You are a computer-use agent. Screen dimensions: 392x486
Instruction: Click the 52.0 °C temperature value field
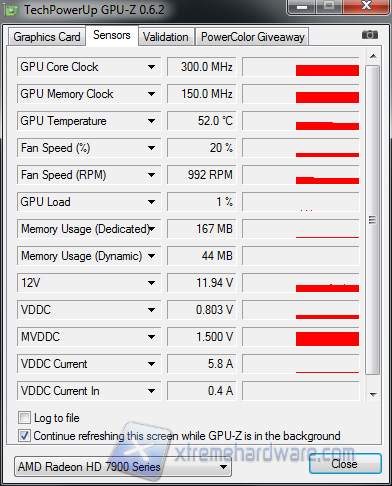coord(202,121)
